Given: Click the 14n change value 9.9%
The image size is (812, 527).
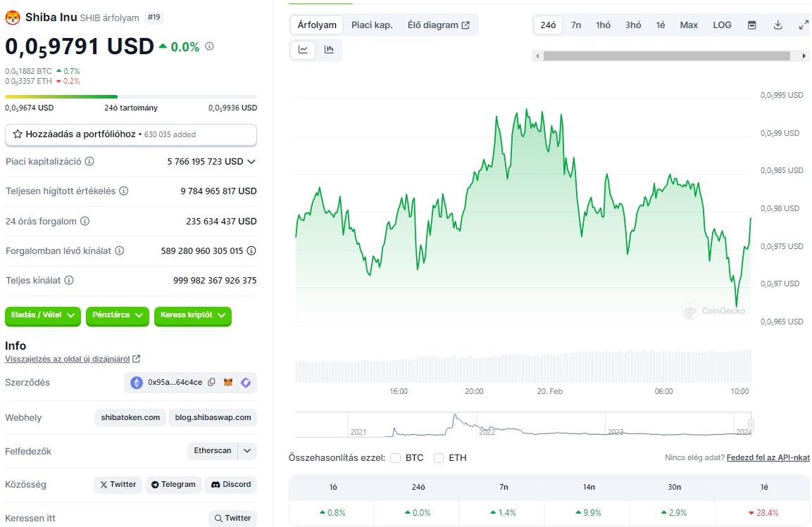Looking at the screenshot, I should (x=588, y=513).
